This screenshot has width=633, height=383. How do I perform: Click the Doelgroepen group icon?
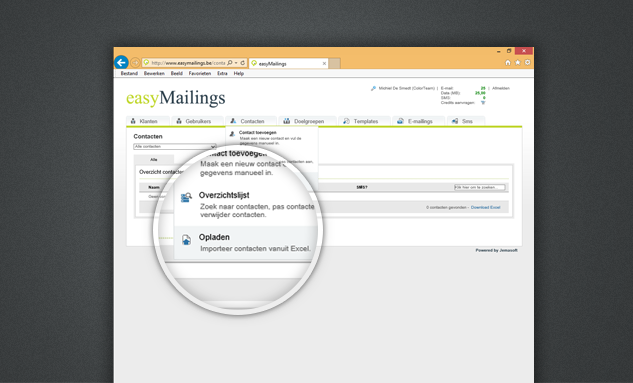click(287, 121)
